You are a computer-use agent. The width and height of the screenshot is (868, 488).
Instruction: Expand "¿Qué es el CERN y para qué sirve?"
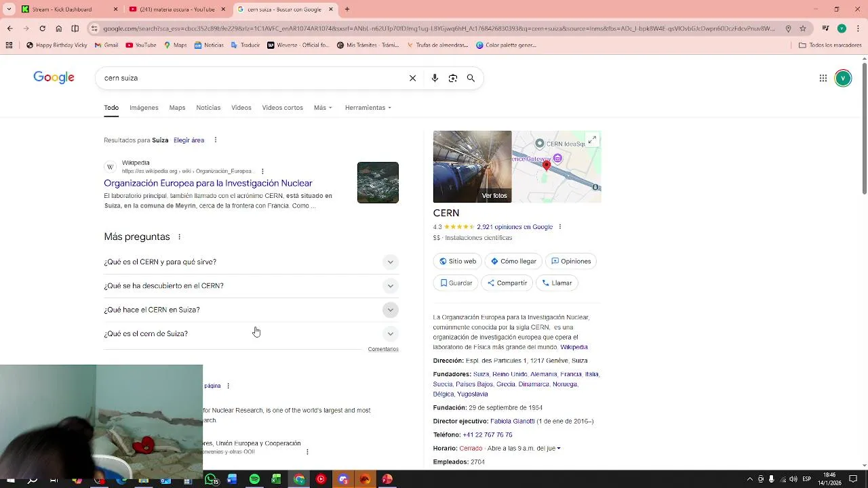click(x=251, y=262)
